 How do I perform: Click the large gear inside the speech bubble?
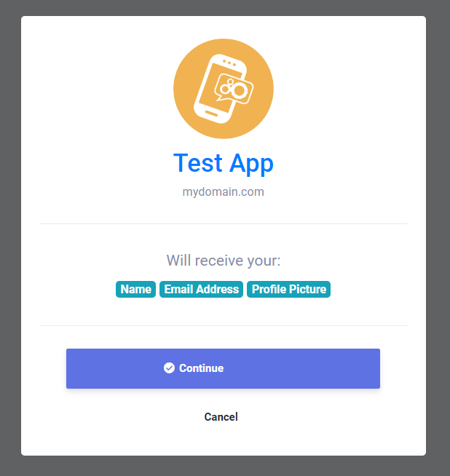coord(240,90)
